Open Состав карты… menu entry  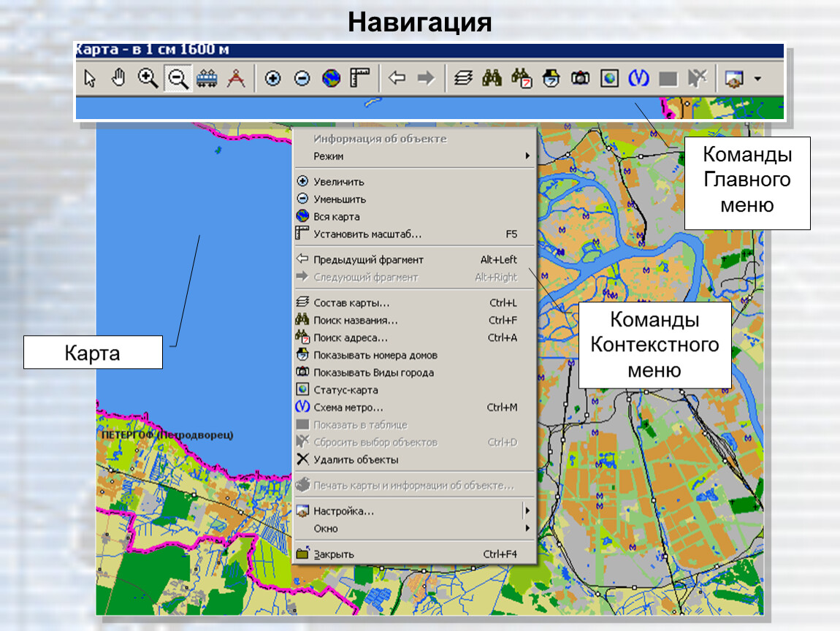(x=415, y=302)
